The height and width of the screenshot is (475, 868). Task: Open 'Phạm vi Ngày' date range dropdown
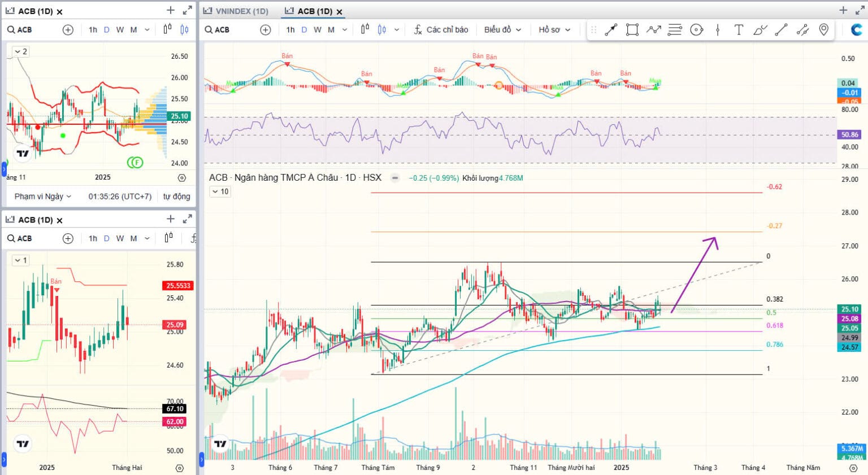point(43,197)
